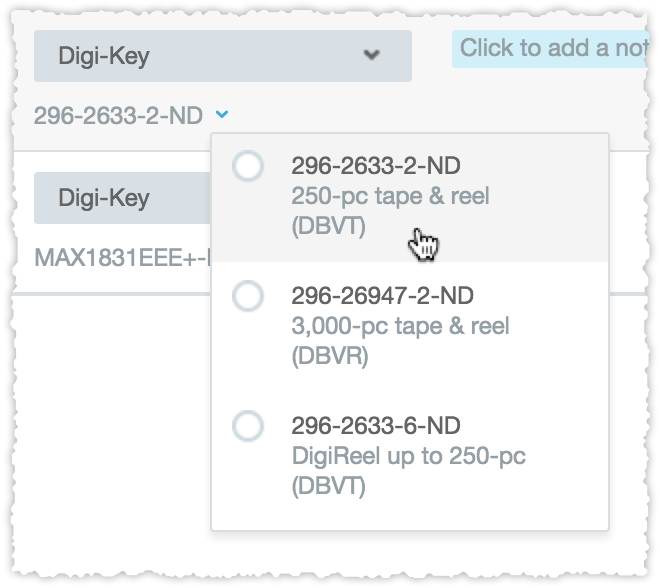Open the top Digi-Key distributor dropdown
The width and height of the screenshot is (660, 588).
pyautogui.click(x=222, y=56)
